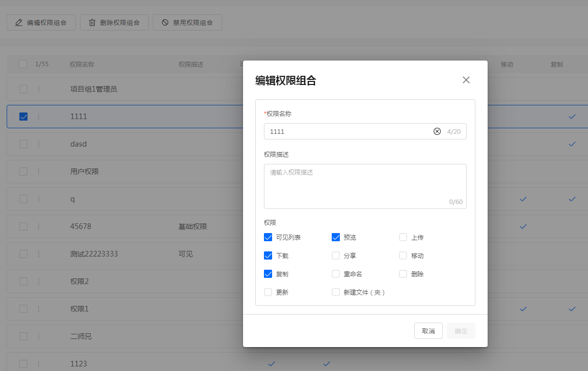588x371 pixels.
Task: Click the 权限描述 column header
Action: 191,65
